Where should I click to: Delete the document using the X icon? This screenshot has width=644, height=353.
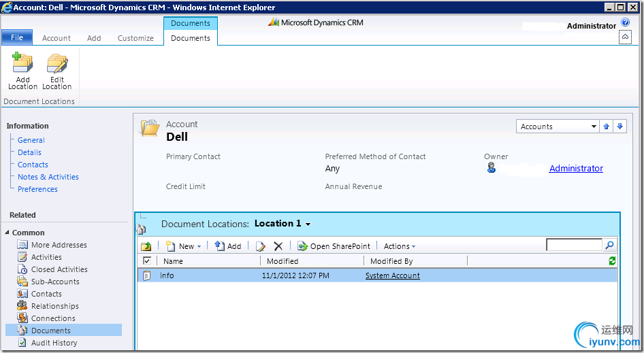pyautogui.click(x=278, y=246)
